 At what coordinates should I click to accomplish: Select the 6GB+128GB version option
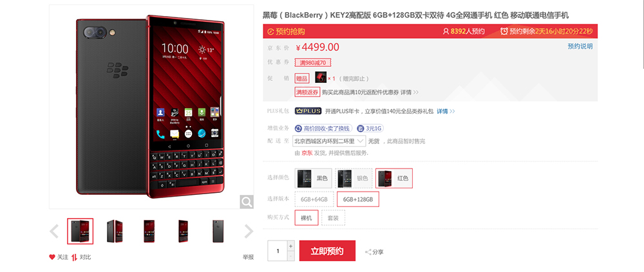(x=357, y=199)
